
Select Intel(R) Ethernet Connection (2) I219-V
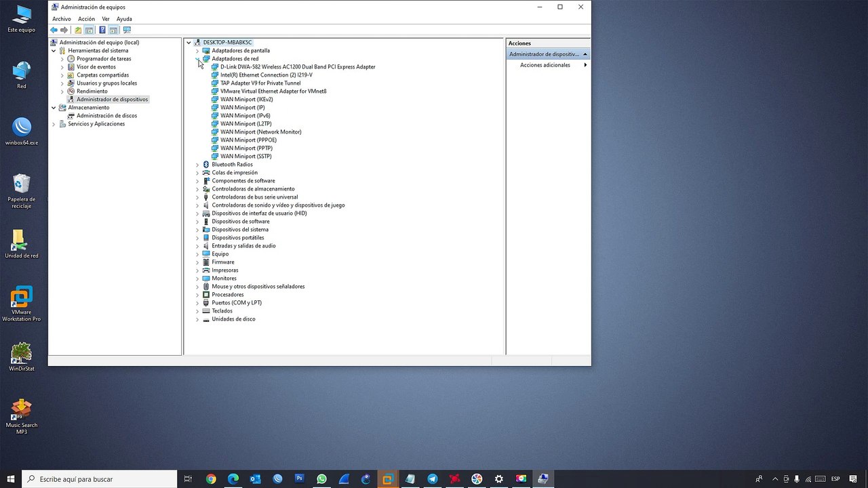tap(267, 75)
